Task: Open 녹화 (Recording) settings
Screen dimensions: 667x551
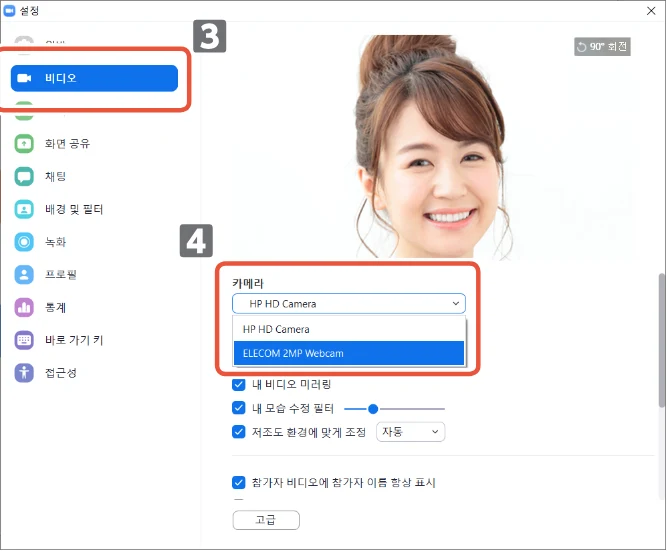Action: [55, 242]
